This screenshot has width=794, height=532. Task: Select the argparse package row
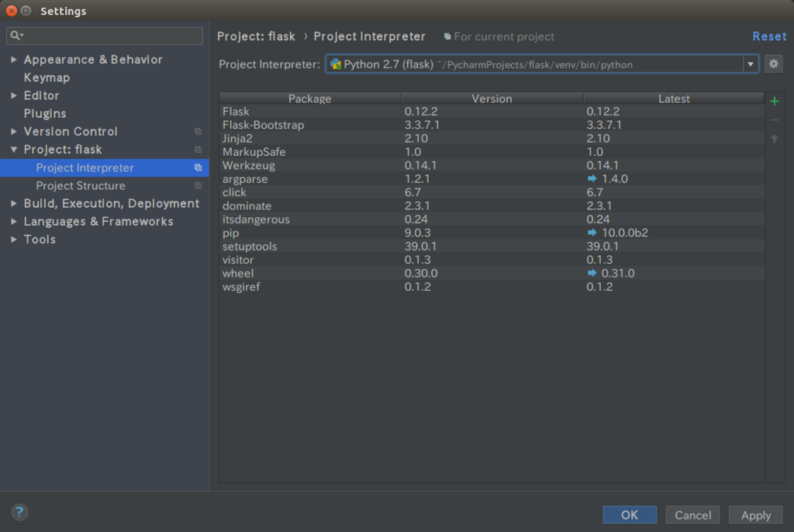click(492, 179)
